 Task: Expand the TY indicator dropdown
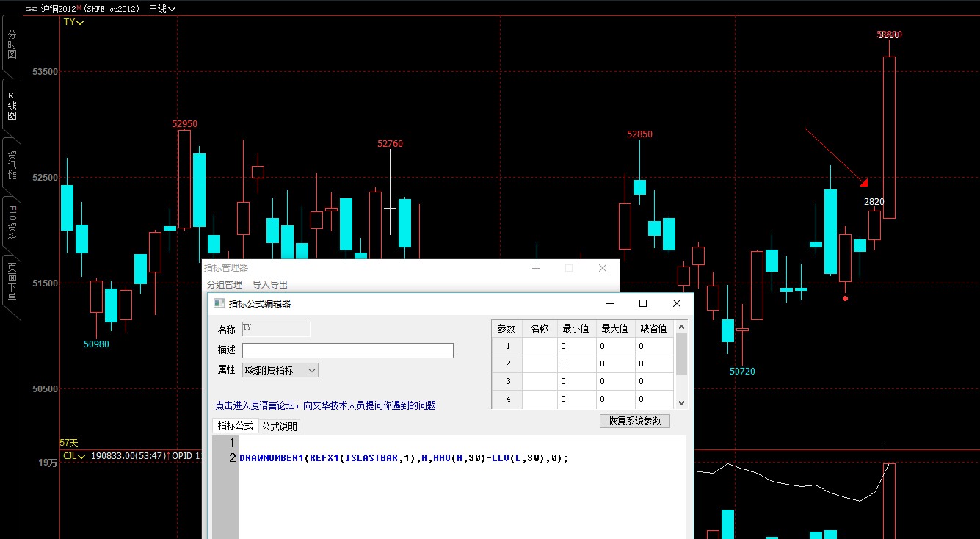click(73, 23)
